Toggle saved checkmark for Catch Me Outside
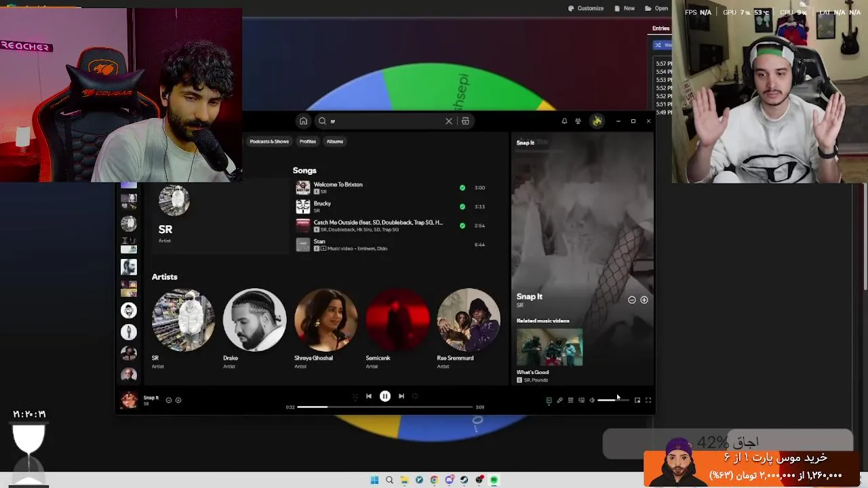The height and width of the screenshot is (488, 868). coord(462,226)
